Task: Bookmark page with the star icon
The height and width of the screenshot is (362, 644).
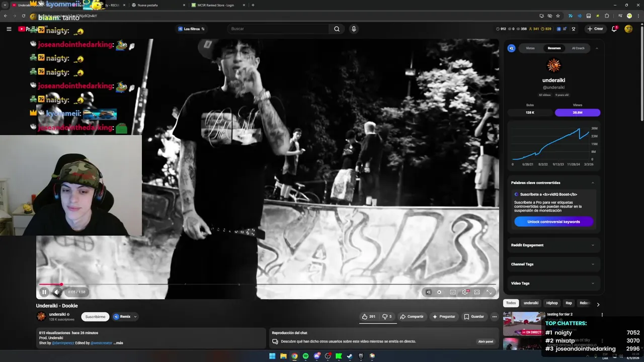Action: [558, 16]
